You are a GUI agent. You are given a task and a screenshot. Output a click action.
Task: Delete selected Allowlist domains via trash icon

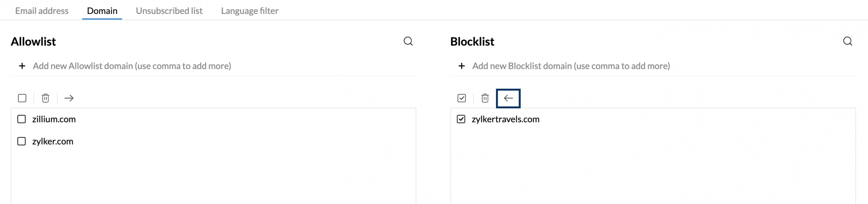pos(46,98)
